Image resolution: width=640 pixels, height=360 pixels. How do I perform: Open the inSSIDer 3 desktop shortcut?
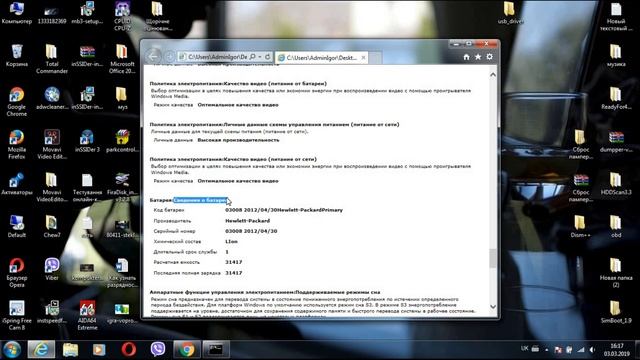tap(87, 141)
